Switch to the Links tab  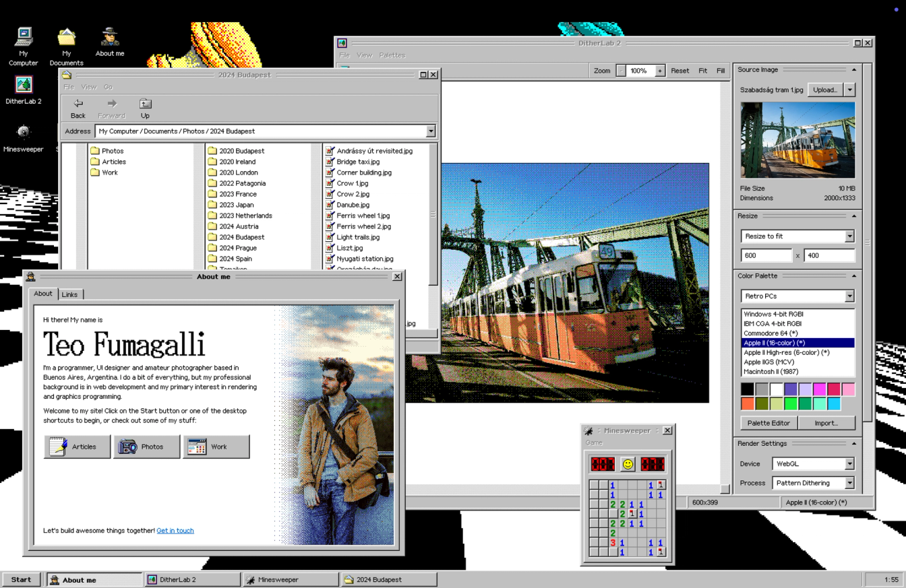tap(69, 294)
